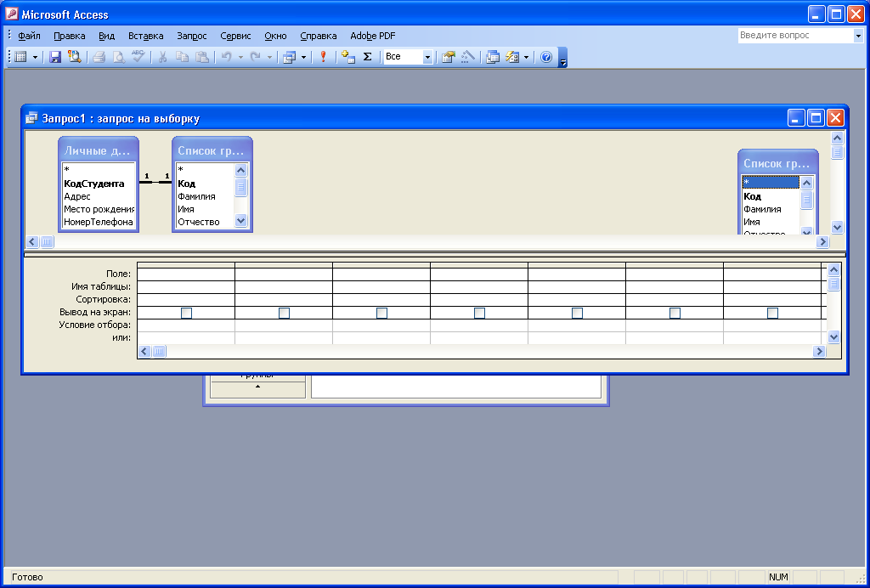Image resolution: width=870 pixels, height=588 pixels.
Task: Click table pane horizontal scrollbar thumb
Action: click(47, 242)
